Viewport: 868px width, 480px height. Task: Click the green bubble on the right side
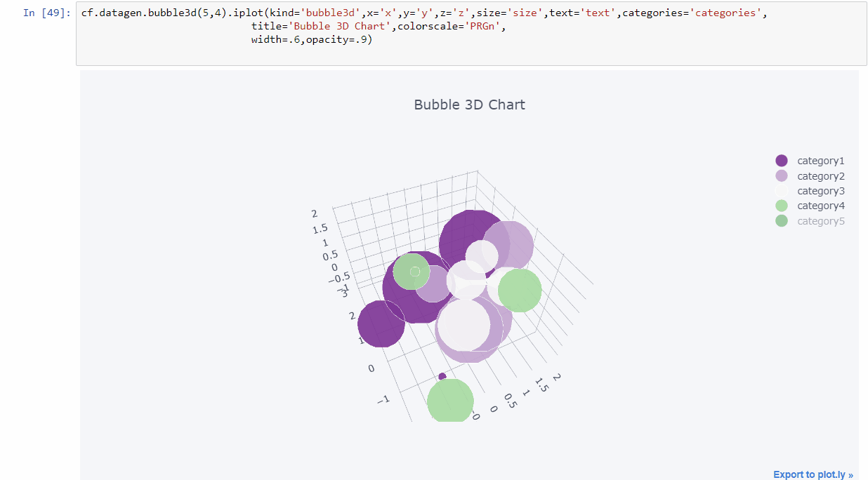[x=520, y=290]
